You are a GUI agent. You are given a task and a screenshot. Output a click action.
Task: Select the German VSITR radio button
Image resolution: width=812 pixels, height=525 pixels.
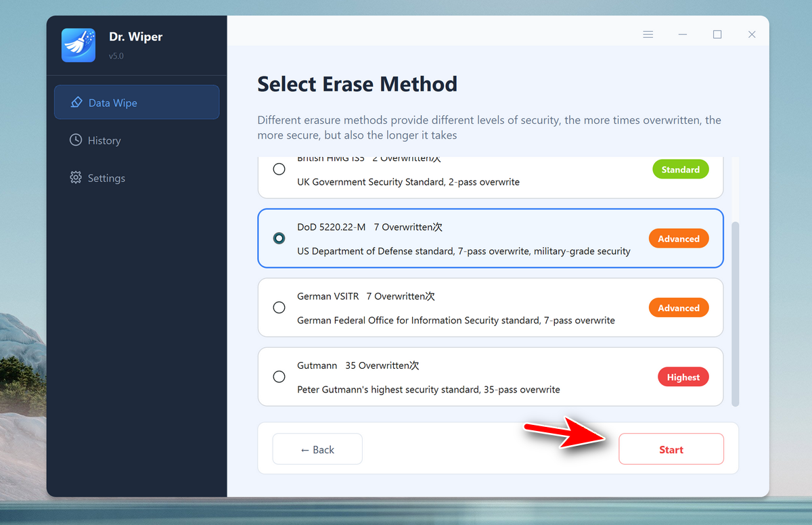(x=279, y=308)
